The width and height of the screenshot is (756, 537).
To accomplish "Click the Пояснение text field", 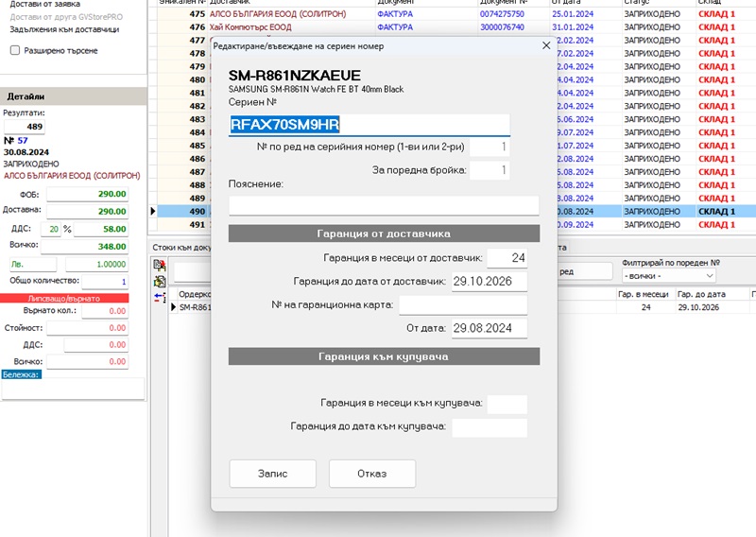I will pyautogui.click(x=384, y=205).
